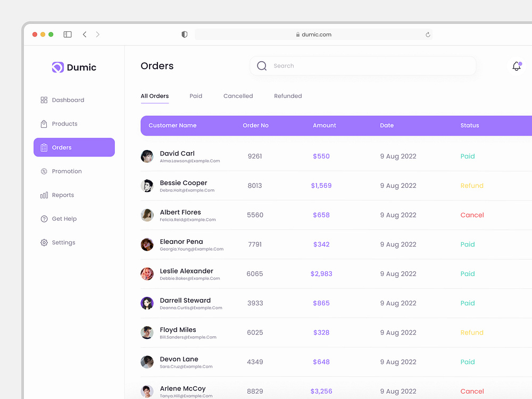Click in the Search input field
The image size is (532, 399).
pyautogui.click(x=367, y=66)
